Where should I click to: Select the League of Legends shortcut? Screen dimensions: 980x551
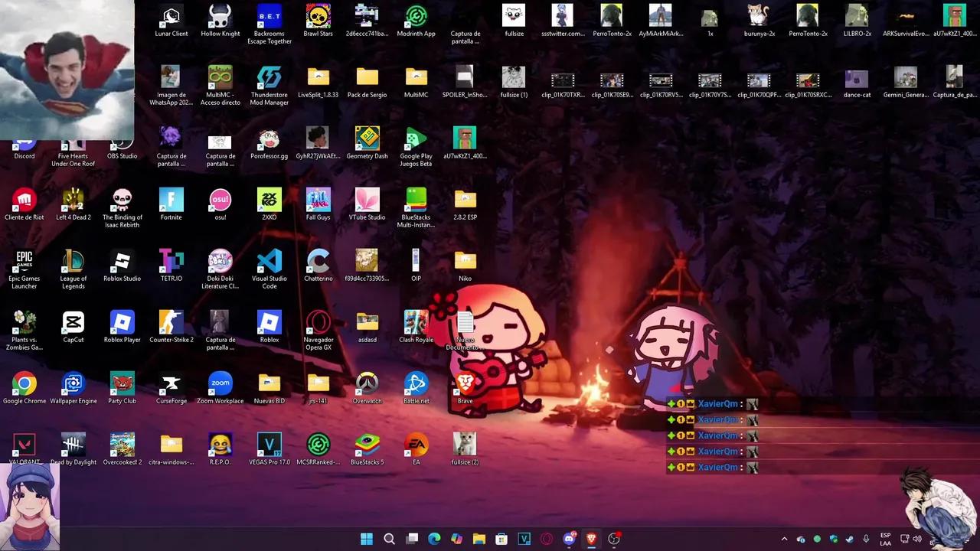tap(73, 262)
